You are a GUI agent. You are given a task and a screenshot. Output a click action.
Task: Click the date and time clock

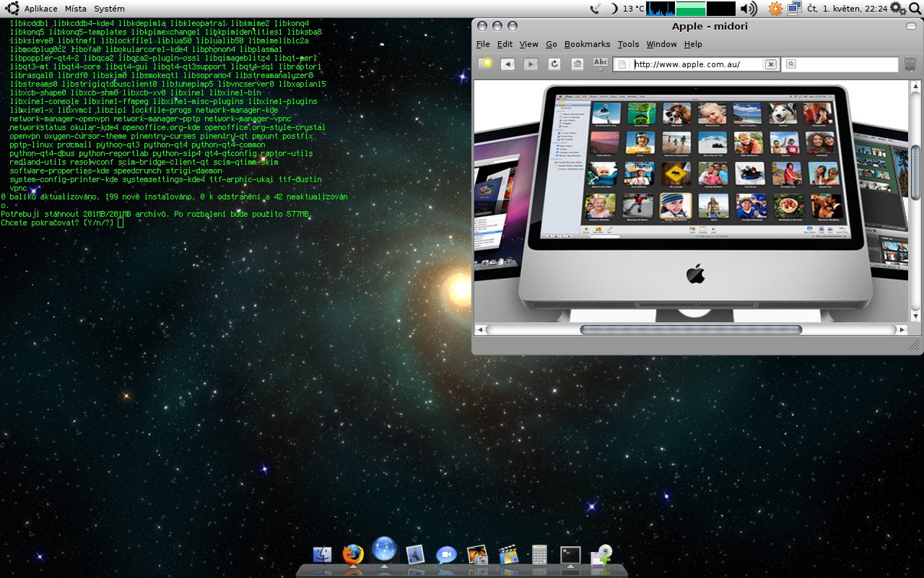tap(847, 9)
